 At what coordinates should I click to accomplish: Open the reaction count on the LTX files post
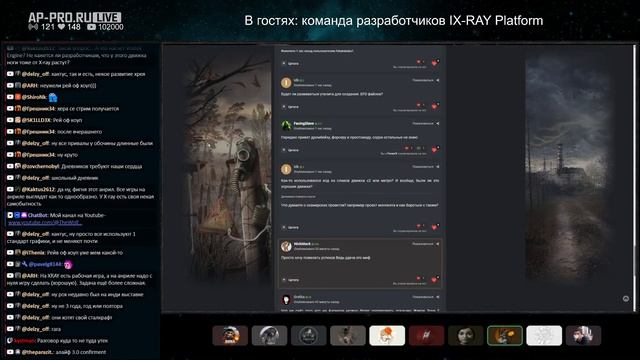(x=419, y=105)
